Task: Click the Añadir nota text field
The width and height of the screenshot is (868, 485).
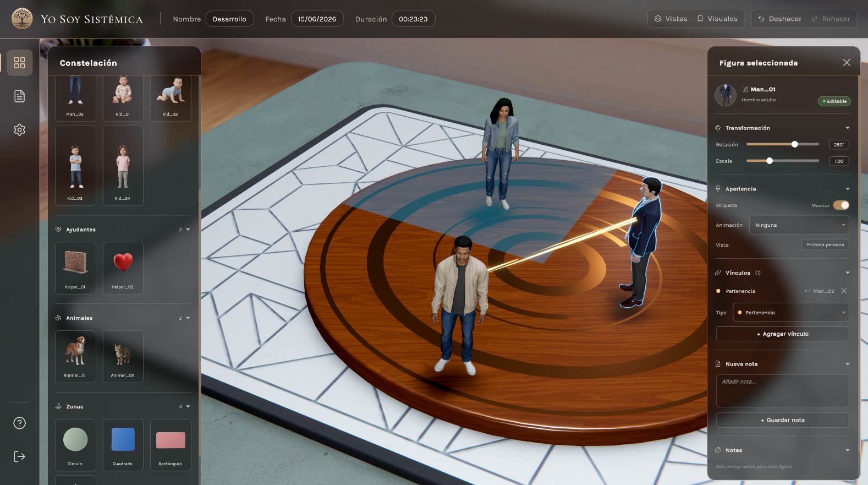Action: coord(782,391)
